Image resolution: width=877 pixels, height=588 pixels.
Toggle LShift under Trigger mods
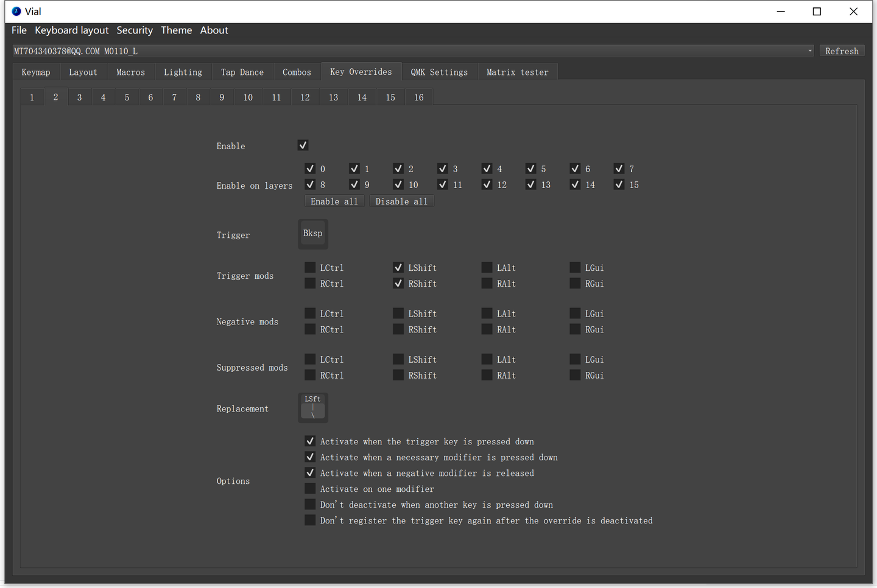point(398,268)
